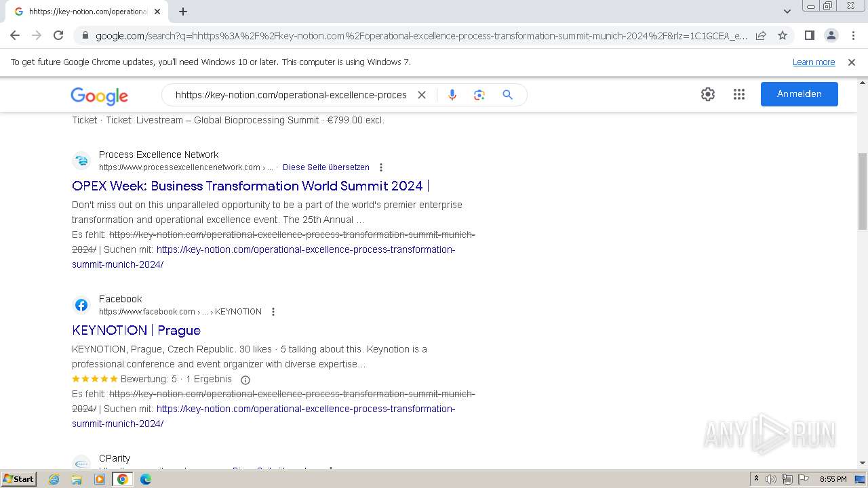Open OPEX Week Business Transformation World Summit result
Screen dimensions: 868x488
(x=250, y=186)
